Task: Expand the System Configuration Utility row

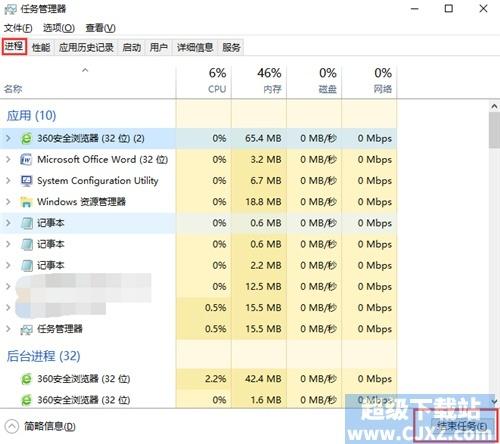Action: tap(8, 181)
